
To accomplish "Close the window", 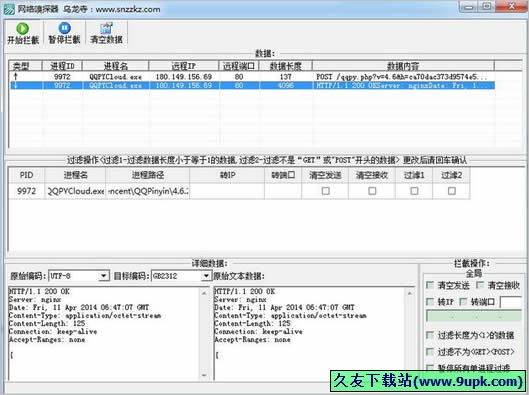I will (511, 7).
